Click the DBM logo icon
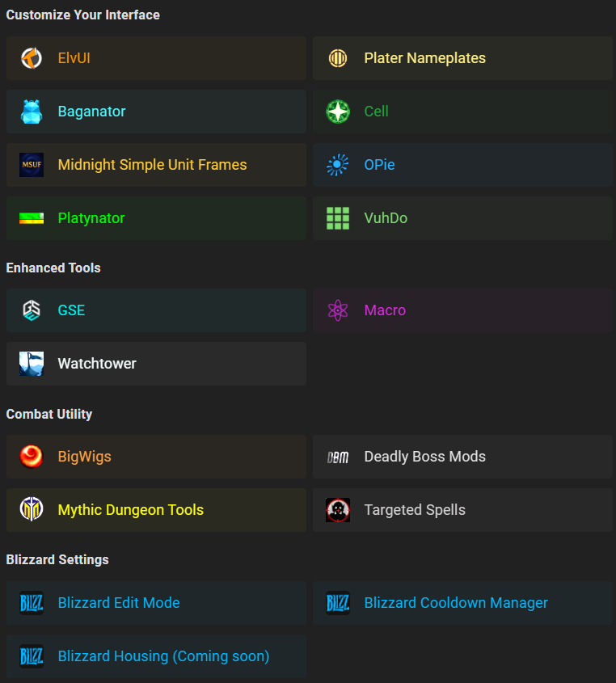This screenshot has height=683, width=616. click(x=338, y=457)
